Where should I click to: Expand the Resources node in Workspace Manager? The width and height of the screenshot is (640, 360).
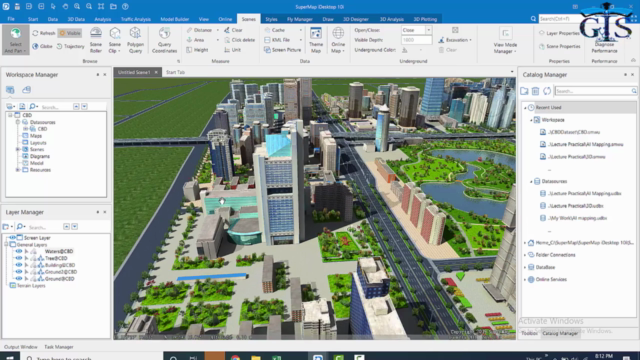click(x=18, y=170)
